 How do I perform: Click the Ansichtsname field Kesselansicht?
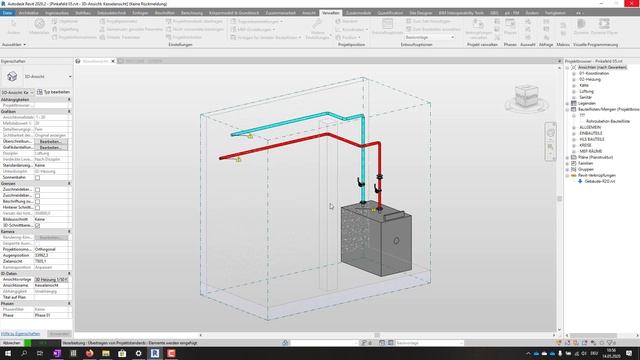[x=51, y=285]
